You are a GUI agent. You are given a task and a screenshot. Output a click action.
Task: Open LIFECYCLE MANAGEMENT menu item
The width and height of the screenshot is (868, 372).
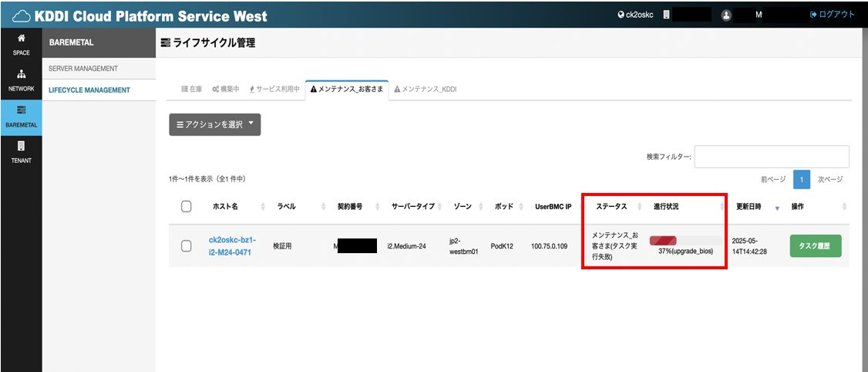89,90
